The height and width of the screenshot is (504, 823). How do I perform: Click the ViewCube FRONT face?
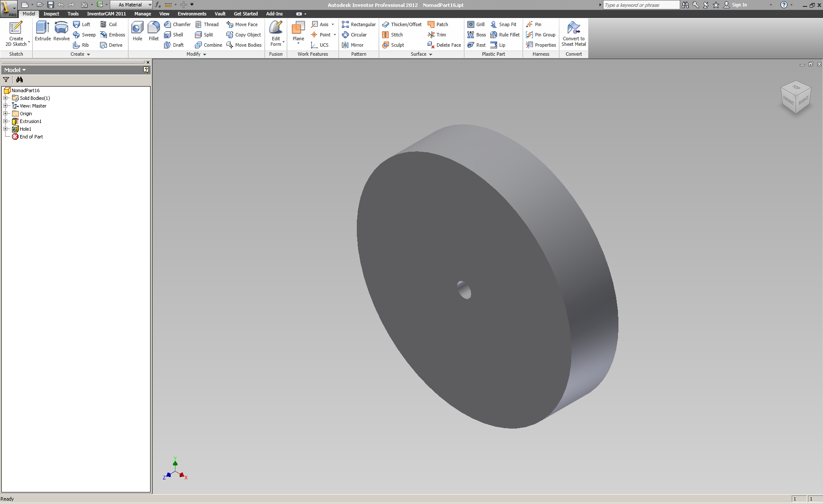coord(788,100)
